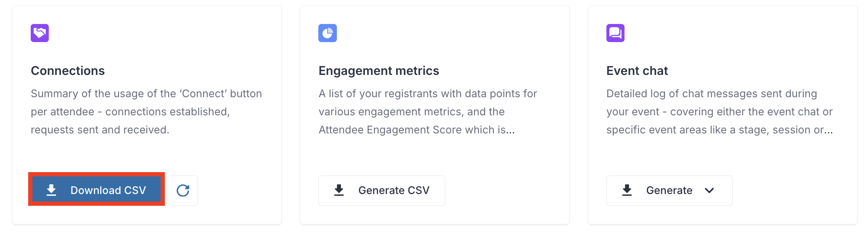Click the Connections report card

(x=147, y=115)
